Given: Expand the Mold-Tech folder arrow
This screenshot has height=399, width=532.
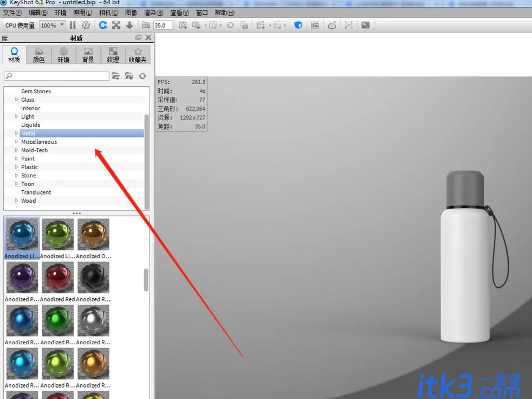Looking at the screenshot, I should (16, 150).
